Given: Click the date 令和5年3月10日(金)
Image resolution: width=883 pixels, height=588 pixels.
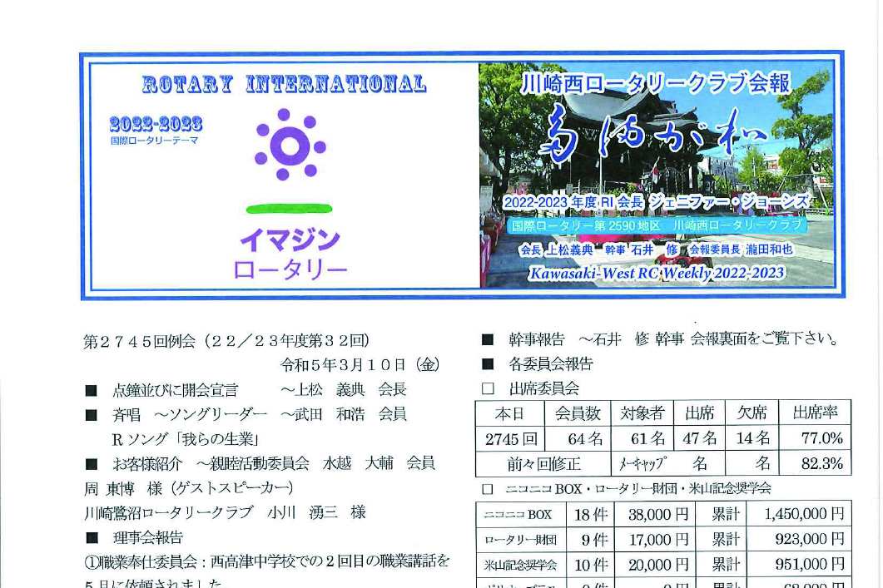Looking at the screenshot, I should point(360,365).
